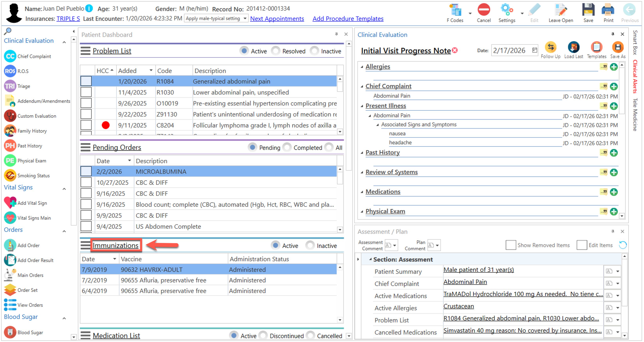The width and height of the screenshot is (644, 342).
Task: Collapse the Present Illness section triangle
Action: tap(362, 106)
